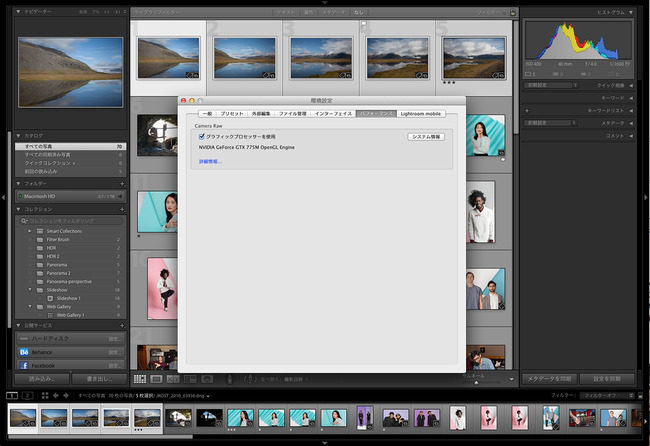Select Loupe view icon in Library toolbar

pos(156,379)
